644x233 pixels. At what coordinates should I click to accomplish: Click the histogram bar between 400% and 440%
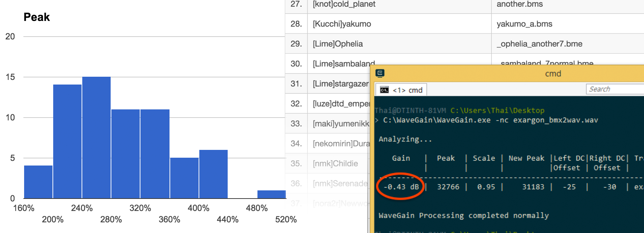(213, 174)
